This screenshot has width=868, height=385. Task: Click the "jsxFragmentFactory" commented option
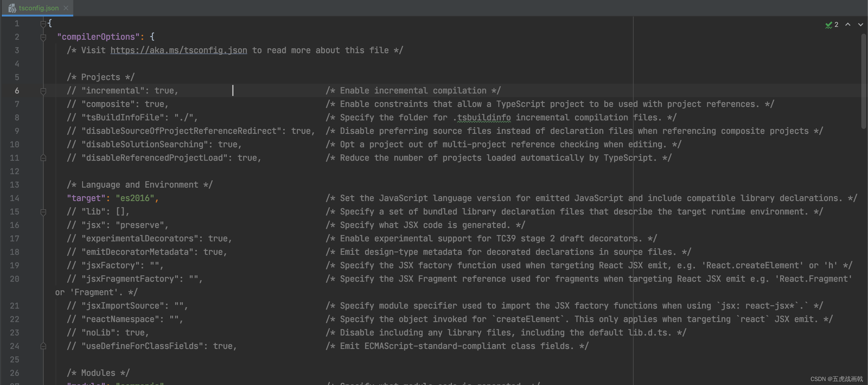135,279
